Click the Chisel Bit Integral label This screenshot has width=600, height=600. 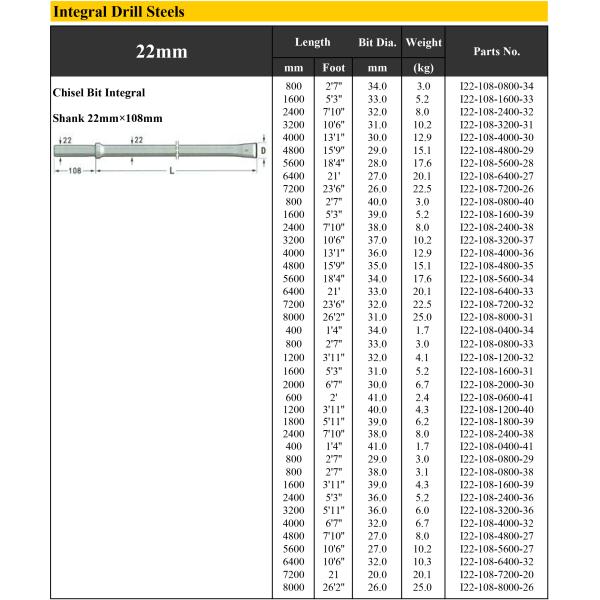[98, 93]
